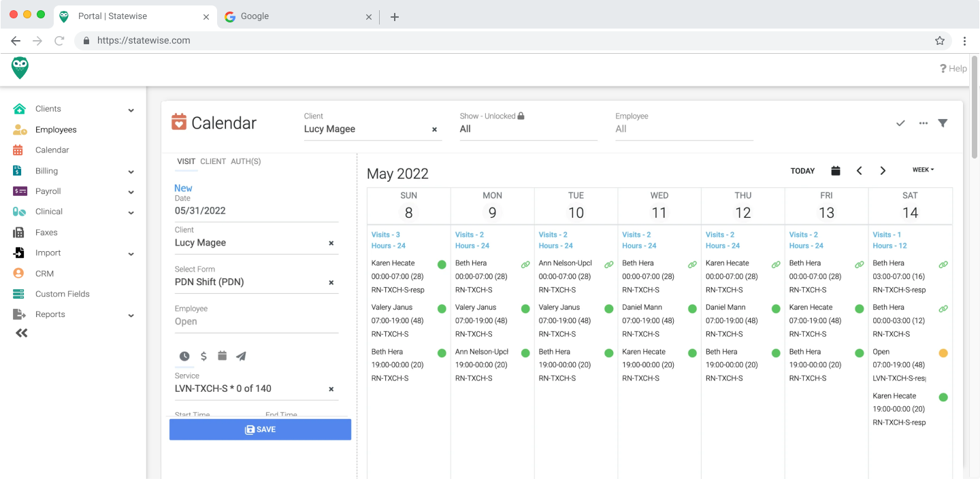Expand the Clients submenu chevron
This screenshot has width=980, height=479.
point(131,110)
